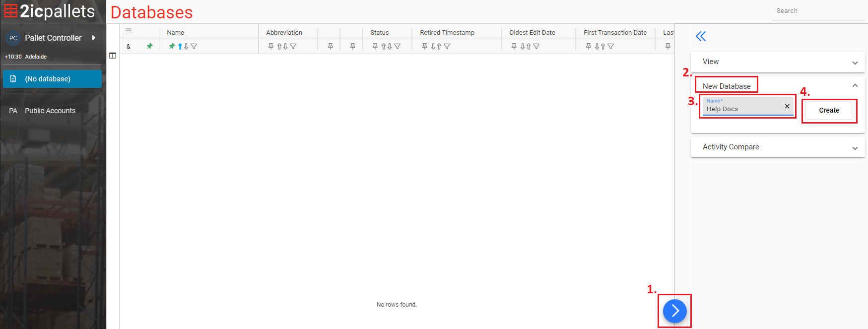Toggle pin on Retired Timestamp column

tap(425, 47)
